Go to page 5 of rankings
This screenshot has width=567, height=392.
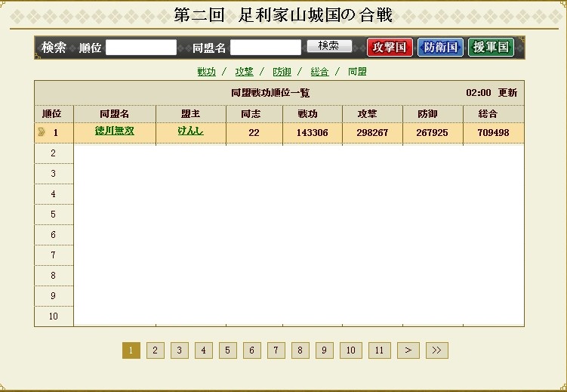228,350
